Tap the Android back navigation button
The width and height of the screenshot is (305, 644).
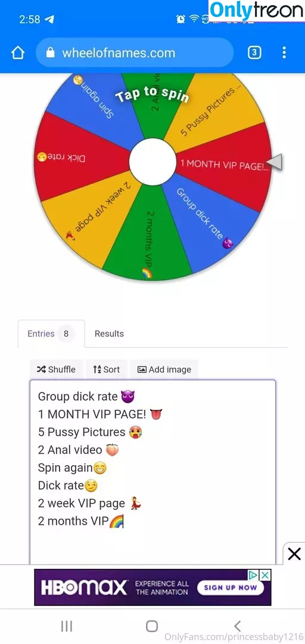(x=237, y=626)
